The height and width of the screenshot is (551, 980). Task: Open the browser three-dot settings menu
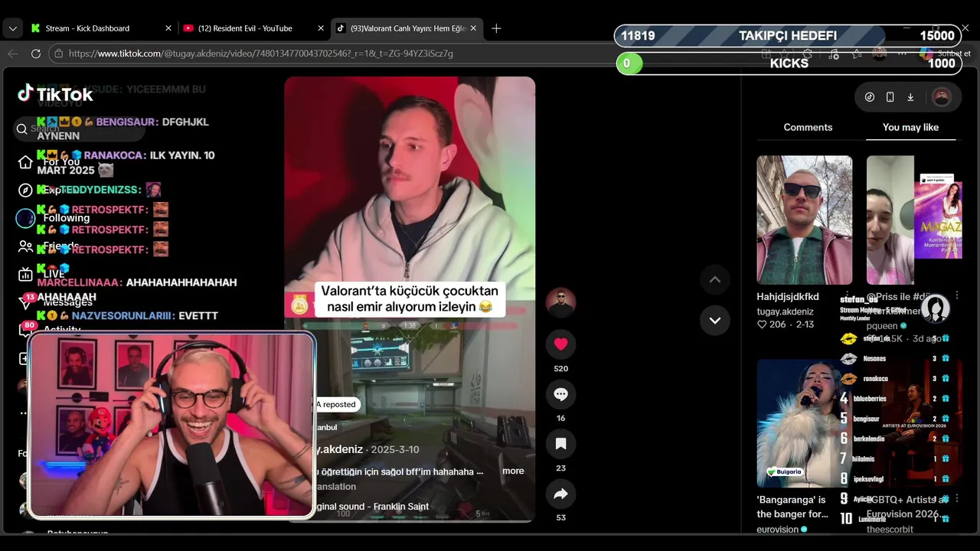[x=902, y=54]
